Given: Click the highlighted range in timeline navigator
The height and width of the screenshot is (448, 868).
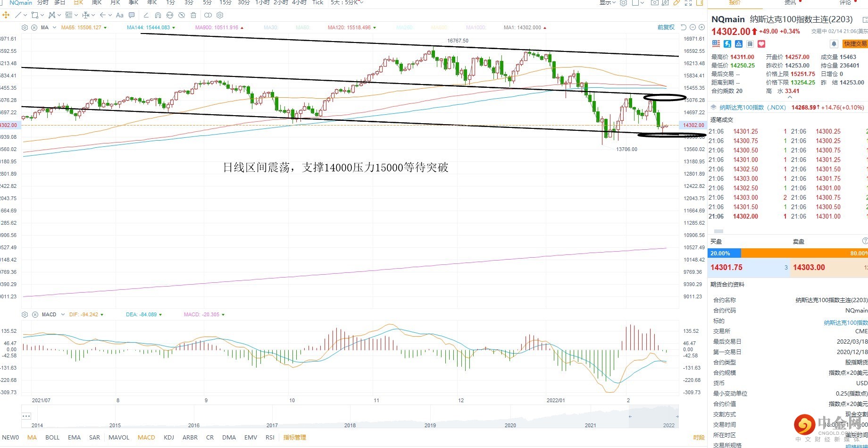Looking at the screenshot, I should pyautogui.click(x=653, y=416).
